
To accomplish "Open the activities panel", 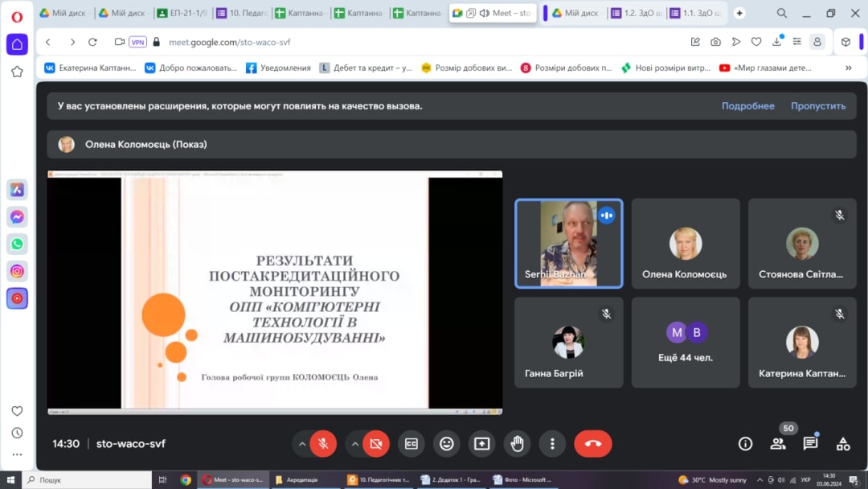I will (x=843, y=444).
